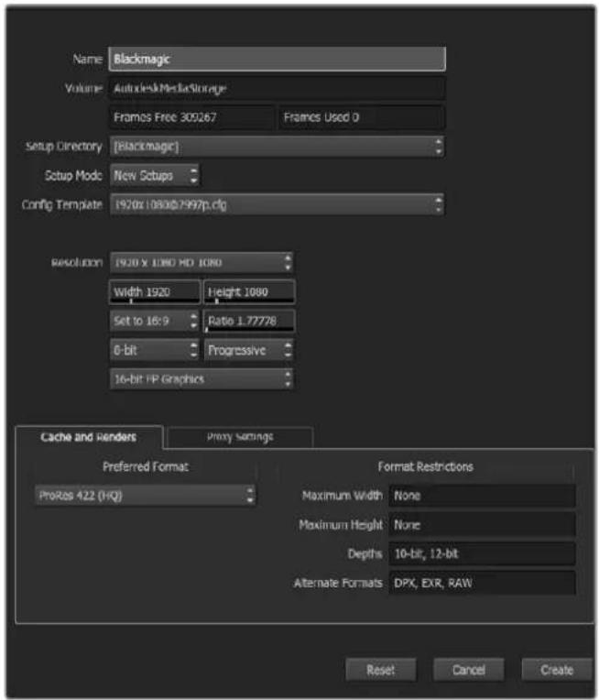Click the Reset button
The width and height of the screenshot is (599, 700).
(381, 670)
